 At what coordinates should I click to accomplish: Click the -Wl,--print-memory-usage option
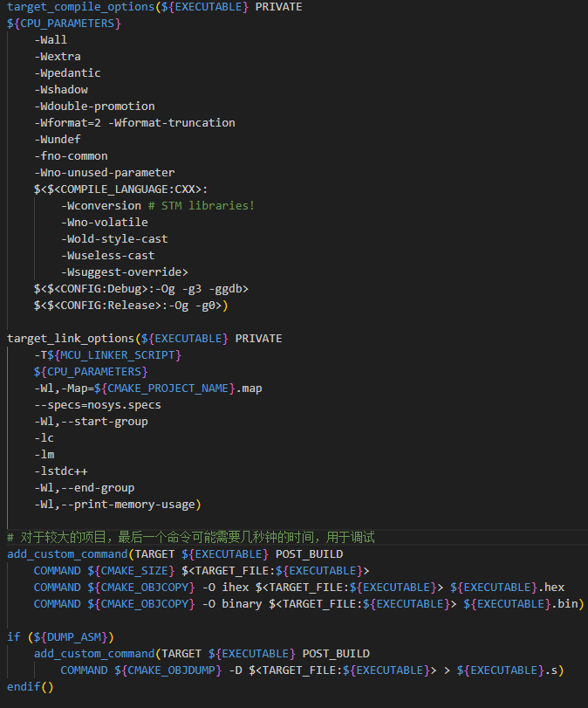click(x=116, y=505)
